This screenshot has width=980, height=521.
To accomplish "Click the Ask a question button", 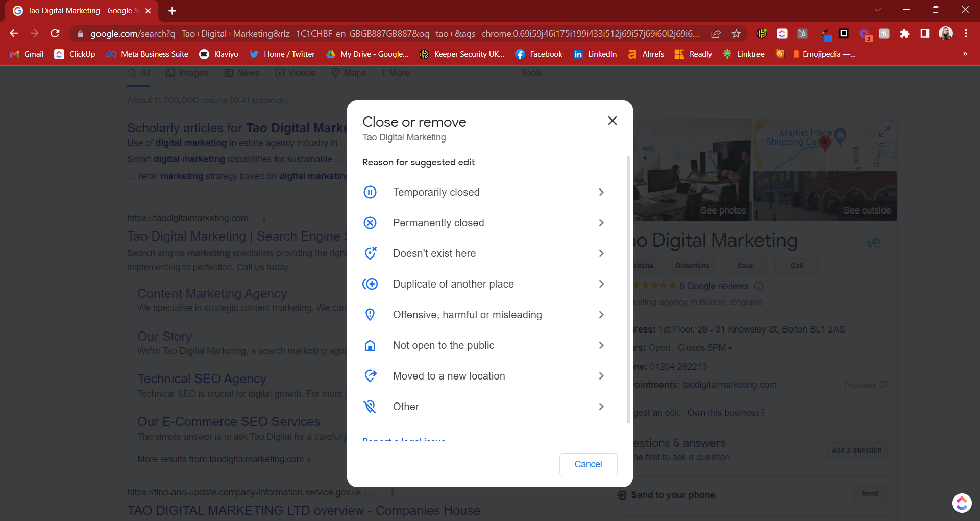I will pyautogui.click(x=857, y=450).
